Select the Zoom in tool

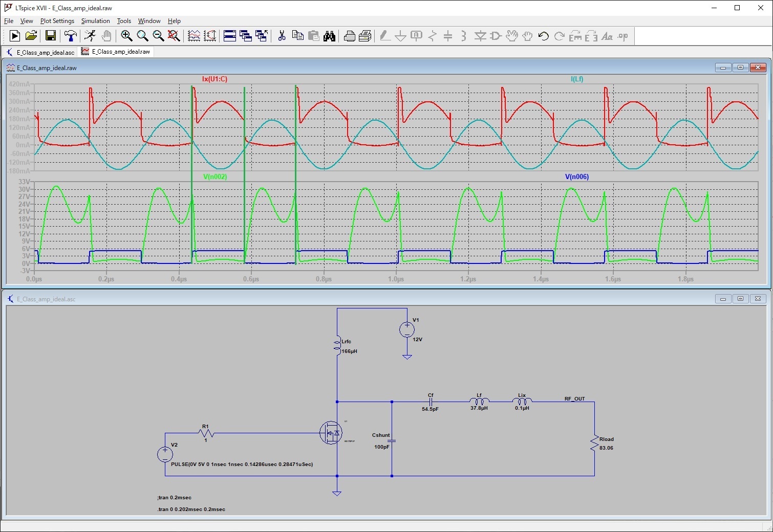tap(126, 36)
